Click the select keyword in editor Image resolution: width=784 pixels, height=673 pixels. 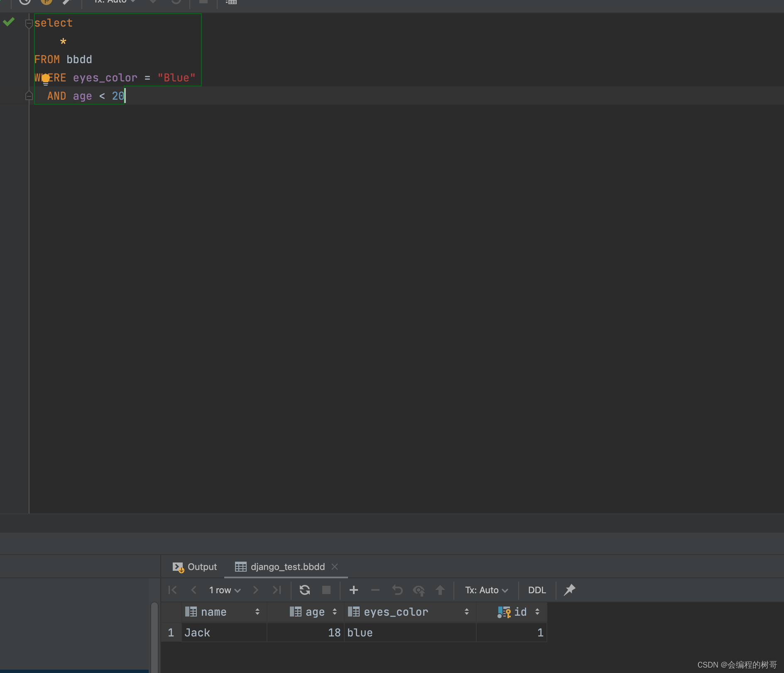click(x=53, y=23)
